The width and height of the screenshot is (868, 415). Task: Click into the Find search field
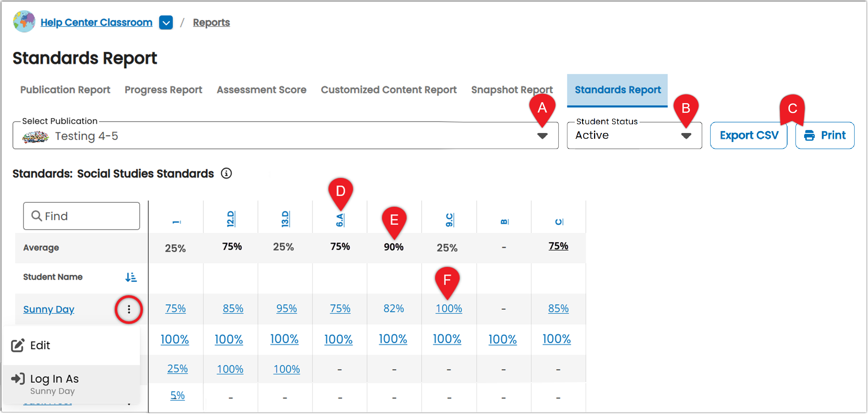pos(82,217)
